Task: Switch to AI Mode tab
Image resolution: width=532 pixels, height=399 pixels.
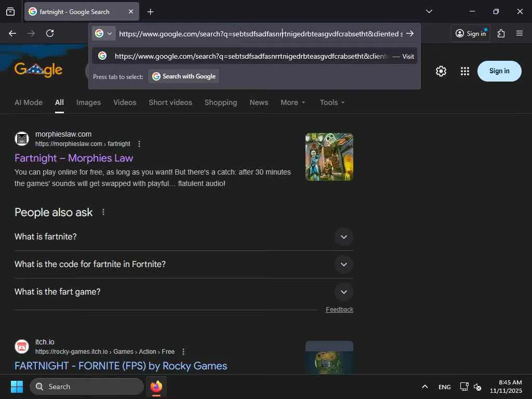Action: coord(29,102)
